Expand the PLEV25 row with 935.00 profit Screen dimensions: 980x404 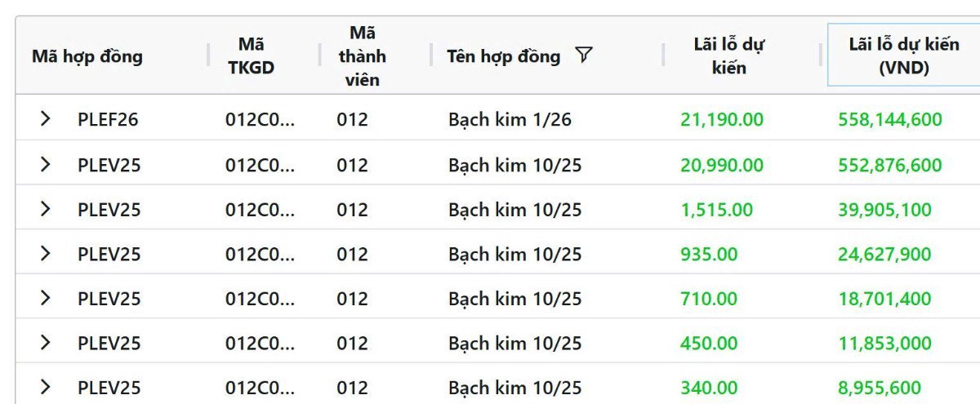(46, 254)
